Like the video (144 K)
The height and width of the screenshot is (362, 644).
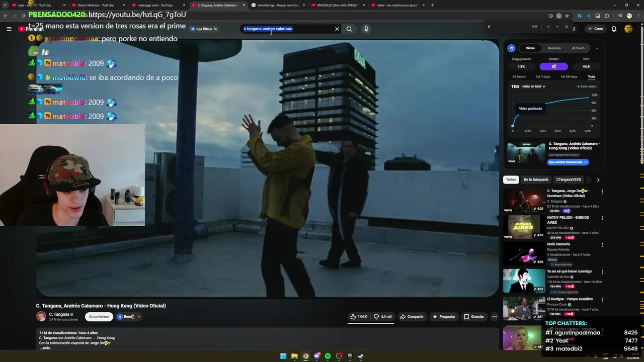click(359, 317)
